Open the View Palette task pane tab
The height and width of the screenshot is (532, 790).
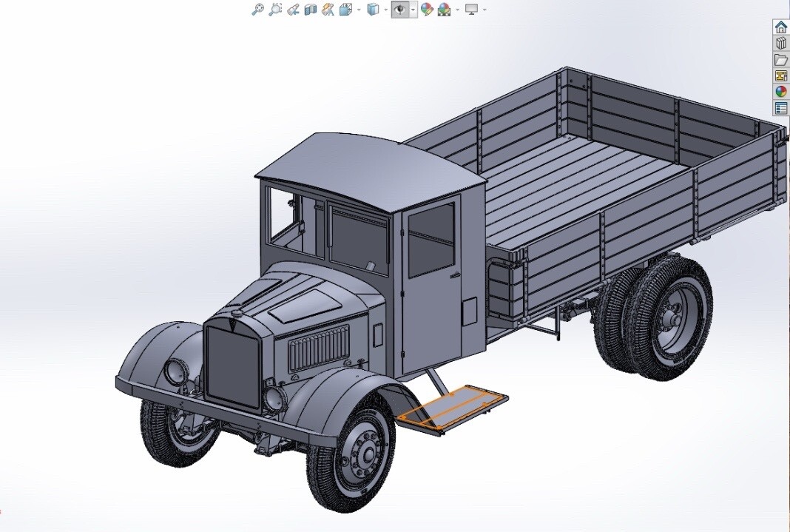click(781, 75)
